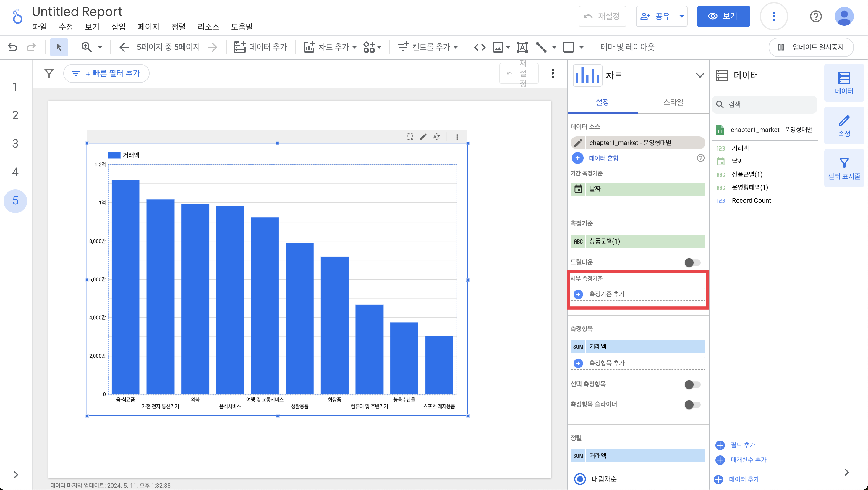868x490 pixels.
Task: Click the pencil edit icon above chart
Action: point(423,137)
